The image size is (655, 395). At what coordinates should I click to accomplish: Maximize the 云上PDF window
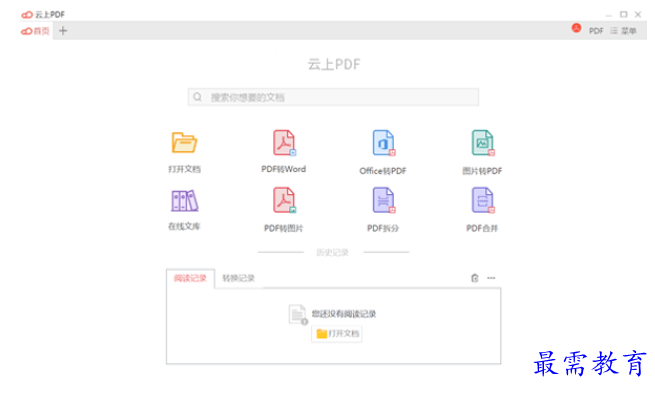click(624, 15)
